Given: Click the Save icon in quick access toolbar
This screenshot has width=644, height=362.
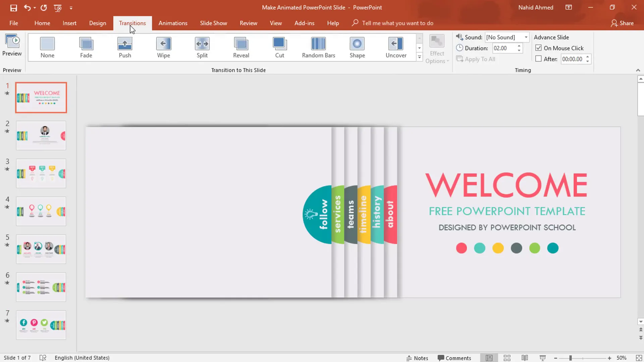Looking at the screenshot, I should (x=13, y=8).
